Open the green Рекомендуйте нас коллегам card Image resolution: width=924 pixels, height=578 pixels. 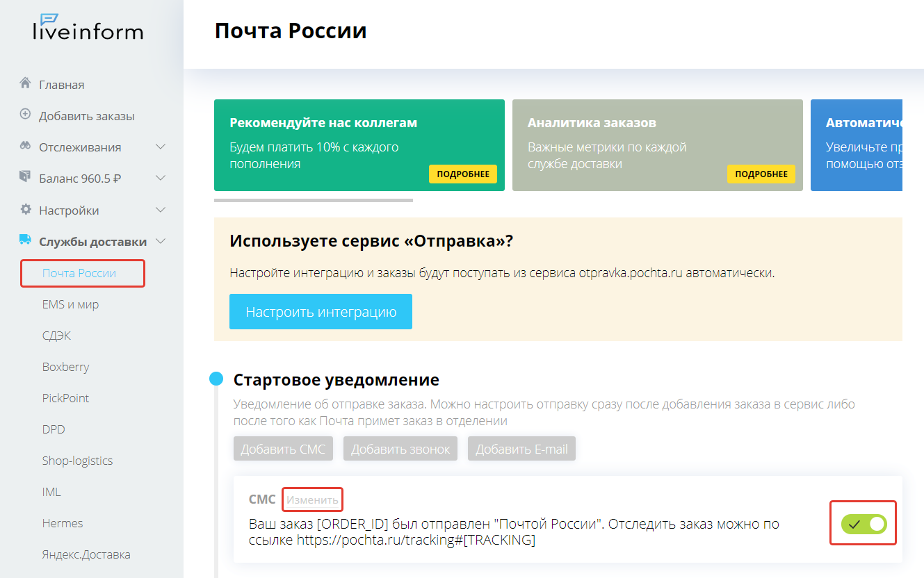pyautogui.click(x=359, y=145)
